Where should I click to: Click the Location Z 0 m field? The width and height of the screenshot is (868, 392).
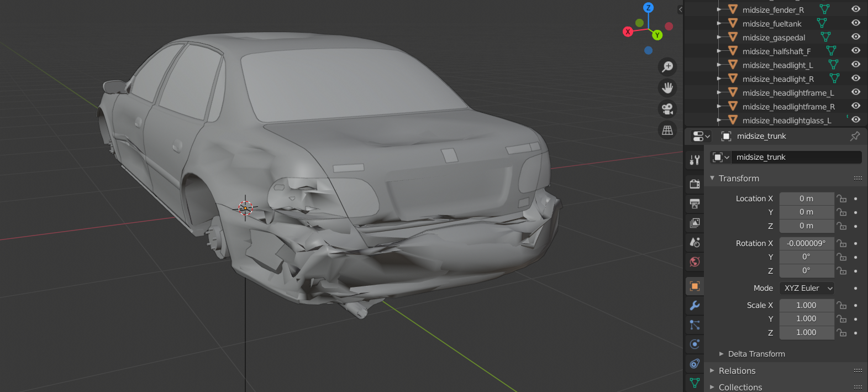(807, 226)
